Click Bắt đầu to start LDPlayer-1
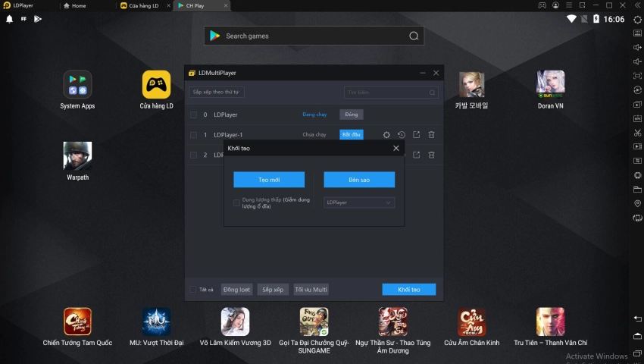644x364 pixels. (351, 134)
